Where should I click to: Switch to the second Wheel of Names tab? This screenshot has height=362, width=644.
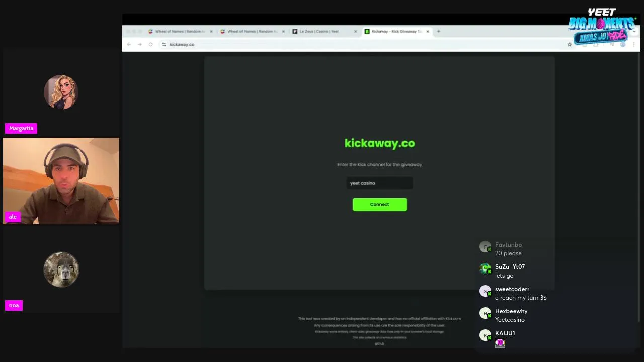[x=252, y=31]
